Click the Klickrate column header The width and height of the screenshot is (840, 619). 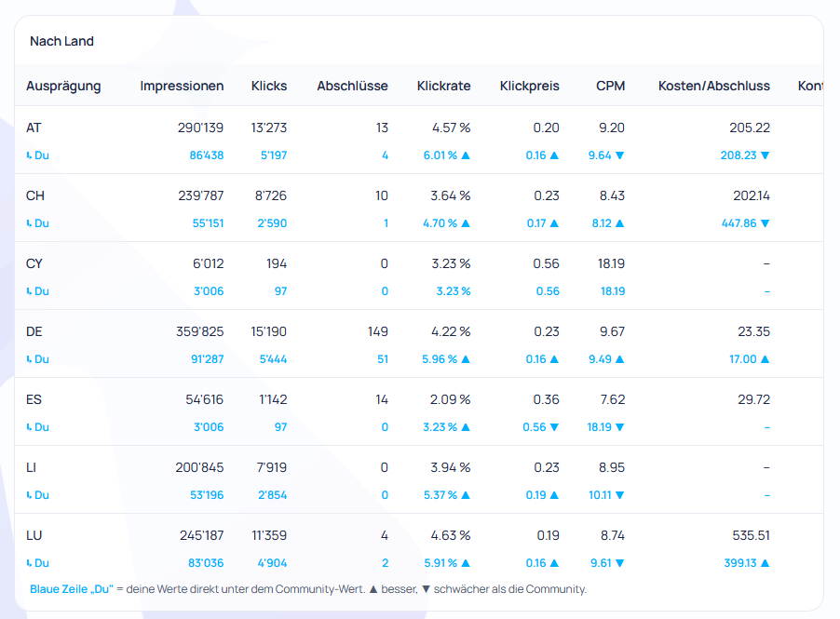(443, 87)
